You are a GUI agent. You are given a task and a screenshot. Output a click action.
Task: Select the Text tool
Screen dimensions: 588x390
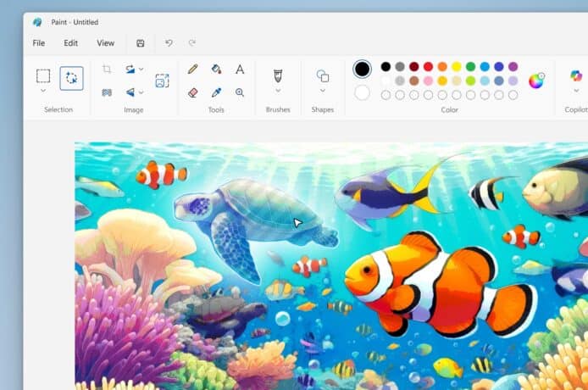(240, 69)
